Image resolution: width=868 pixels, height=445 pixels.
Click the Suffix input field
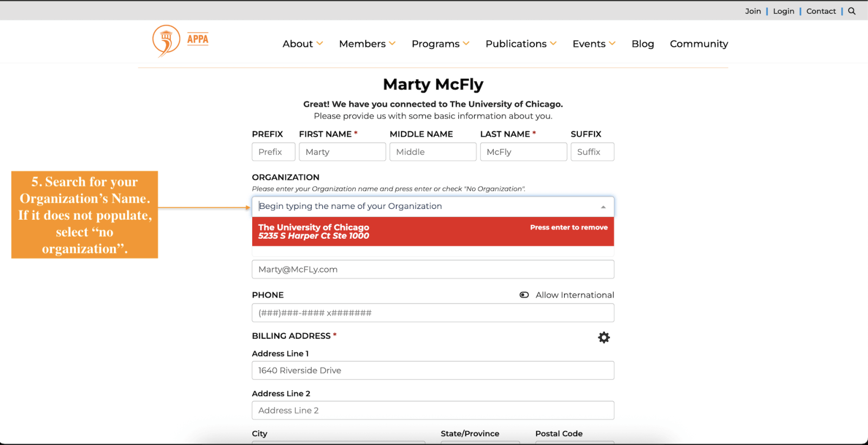pyautogui.click(x=592, y=152)
